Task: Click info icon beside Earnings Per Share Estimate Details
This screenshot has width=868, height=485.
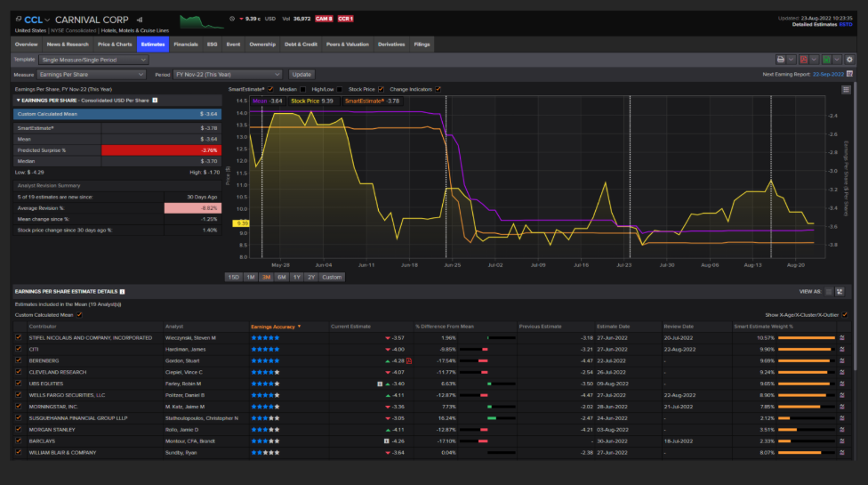Action: pos(123,292)
